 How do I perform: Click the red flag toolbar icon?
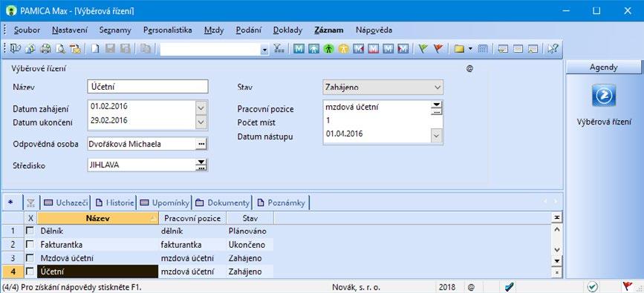pos(438,49)
